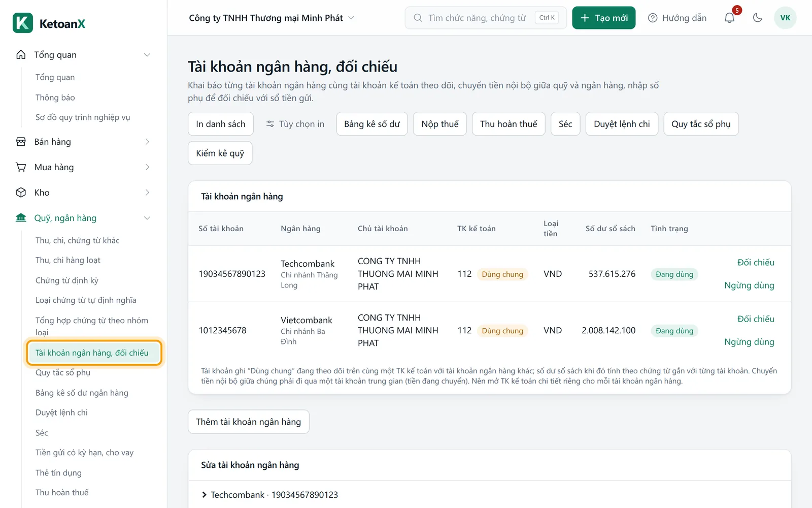
Task: Click In danh sách button
Action: click(x=221, y=124)
